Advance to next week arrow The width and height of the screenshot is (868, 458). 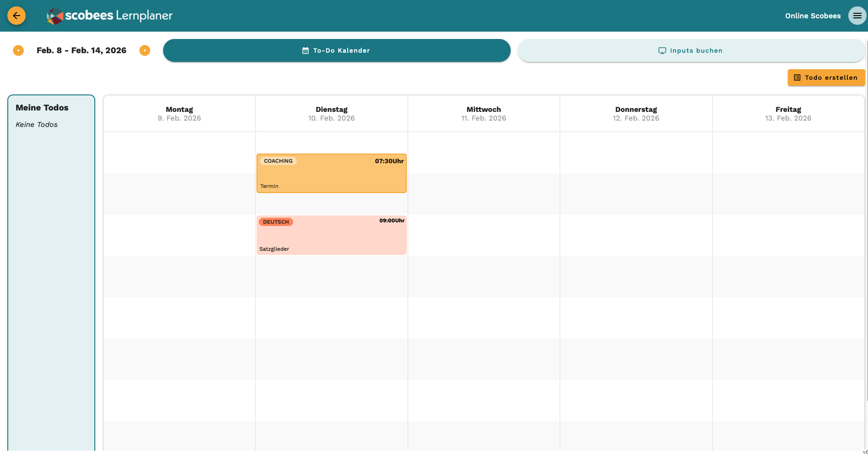click(x=145, y=50)
